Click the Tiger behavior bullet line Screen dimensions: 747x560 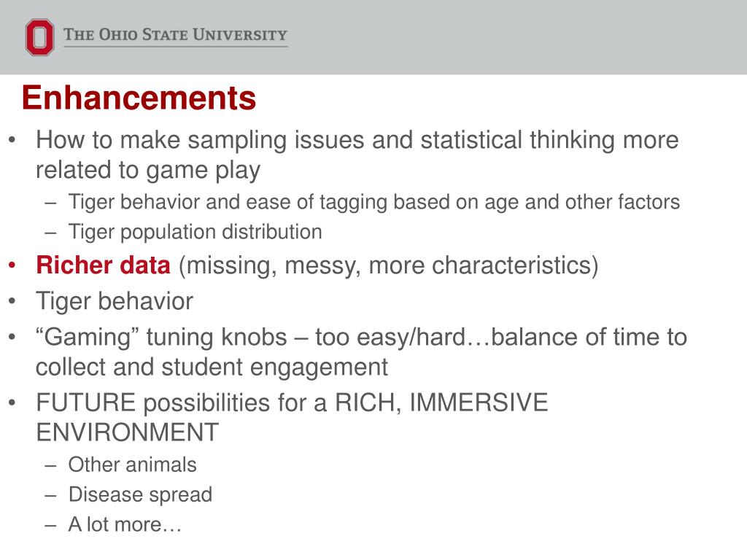click(x=115, y=301)
